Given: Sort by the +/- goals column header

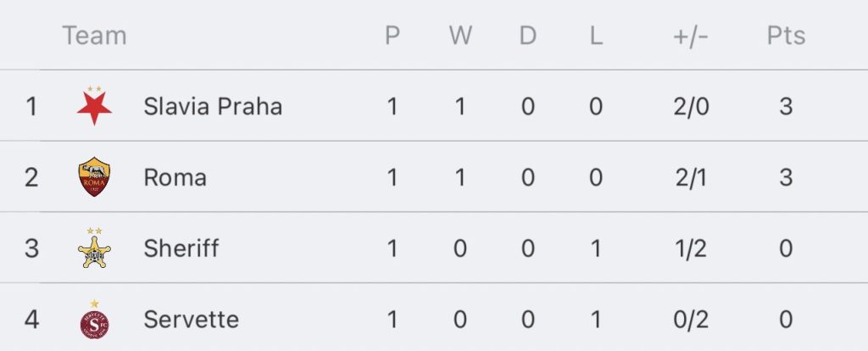Looking at the screenshot, I should [x=690, y=36].
